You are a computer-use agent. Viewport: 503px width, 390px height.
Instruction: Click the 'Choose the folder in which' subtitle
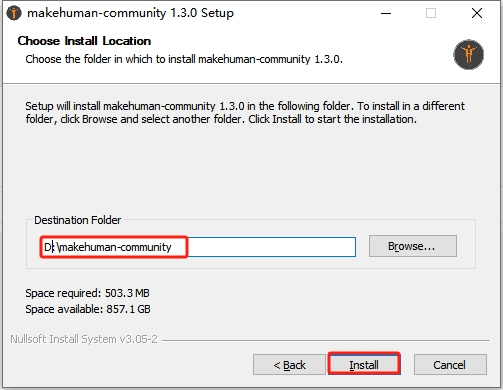(184, 59)
